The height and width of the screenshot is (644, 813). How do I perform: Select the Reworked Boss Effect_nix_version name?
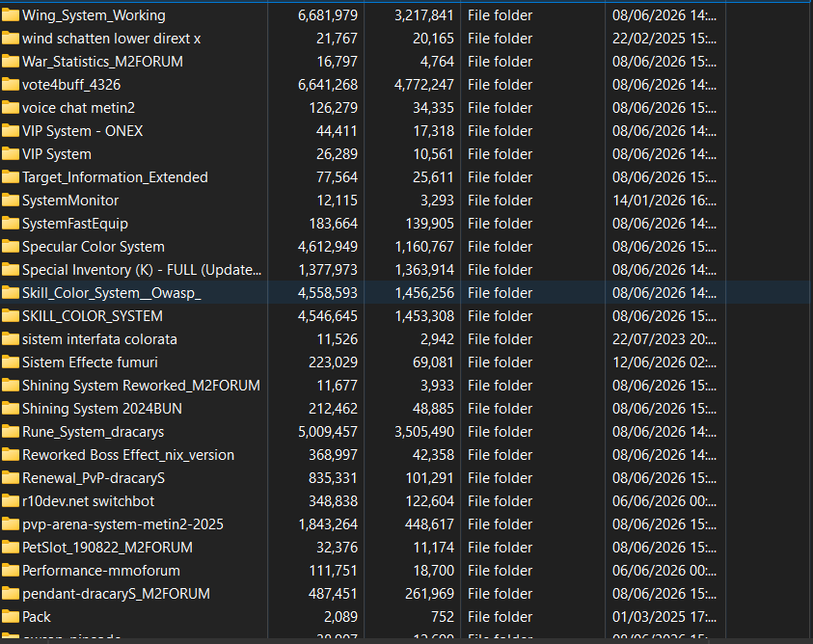tap(128, 455)
